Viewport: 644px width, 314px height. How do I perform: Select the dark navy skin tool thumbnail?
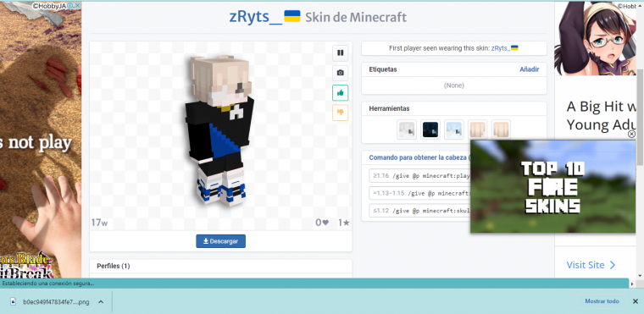[x=430, y=129]
